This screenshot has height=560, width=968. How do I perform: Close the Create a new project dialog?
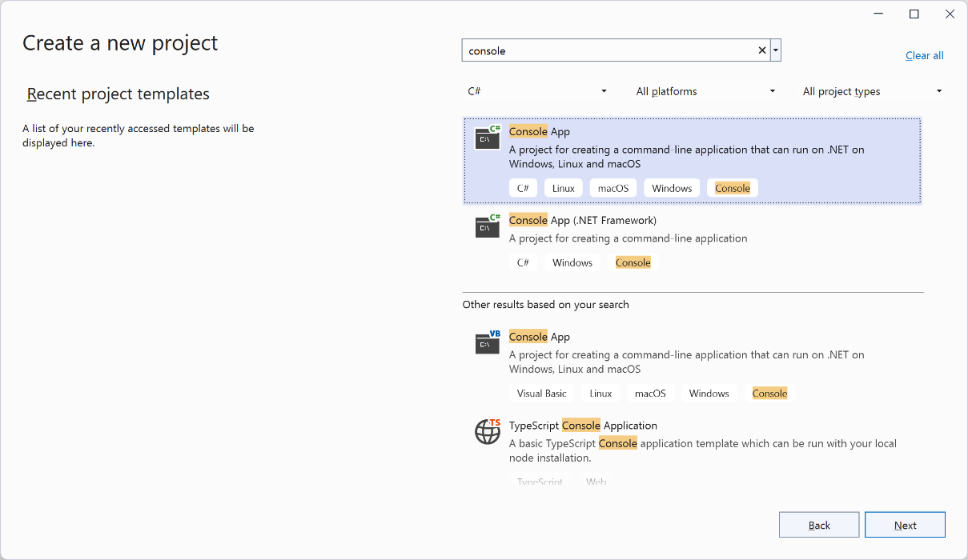pyautogui.click(x=950, y=14)
